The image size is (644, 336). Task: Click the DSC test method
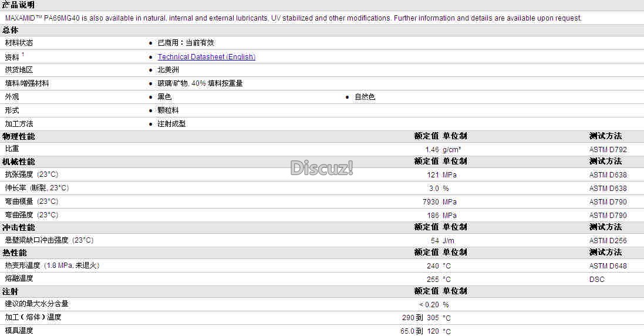[597, 280]
